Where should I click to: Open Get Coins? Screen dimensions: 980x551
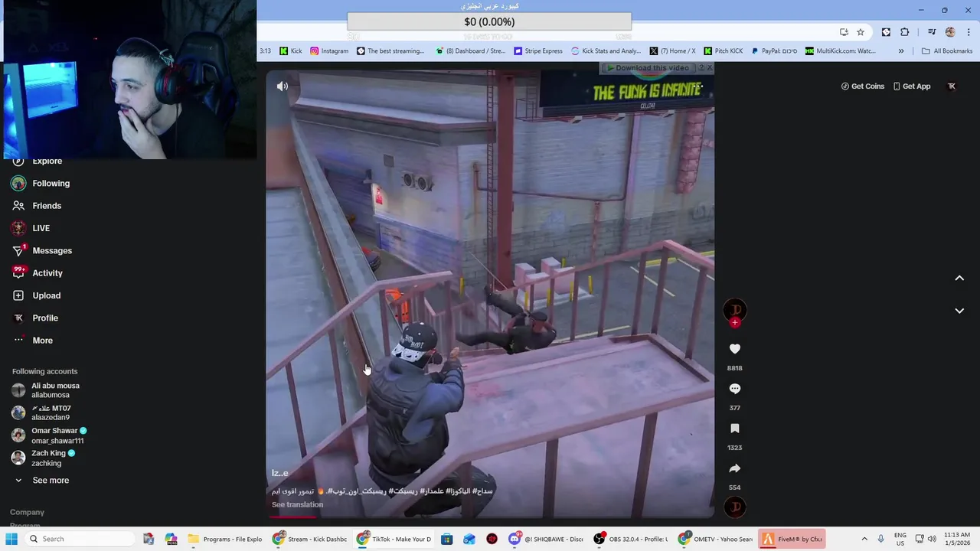pyautogui.click(x=862, y=86)
